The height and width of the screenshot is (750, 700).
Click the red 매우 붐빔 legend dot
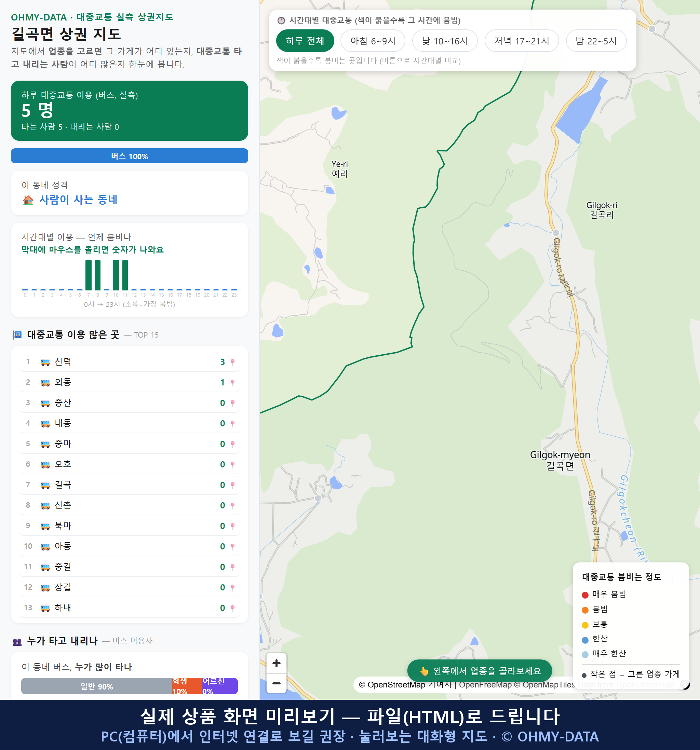pos(585,595)
